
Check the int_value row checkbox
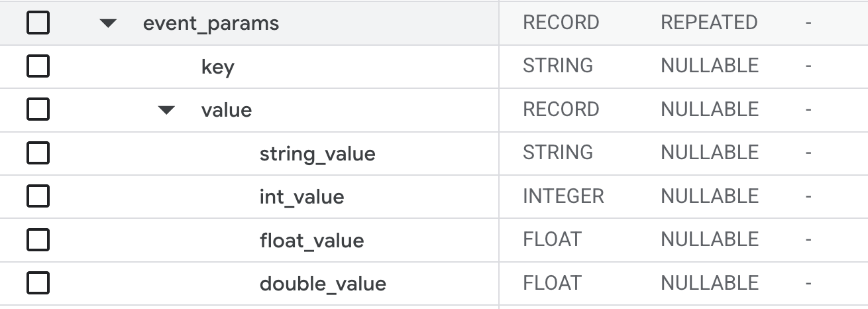coord(38,197)
